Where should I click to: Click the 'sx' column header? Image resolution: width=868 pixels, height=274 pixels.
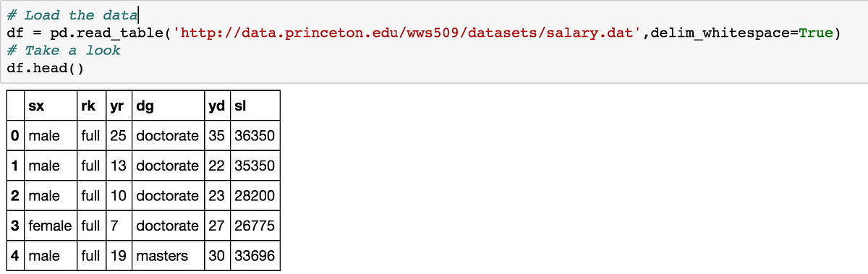[36, 106]
